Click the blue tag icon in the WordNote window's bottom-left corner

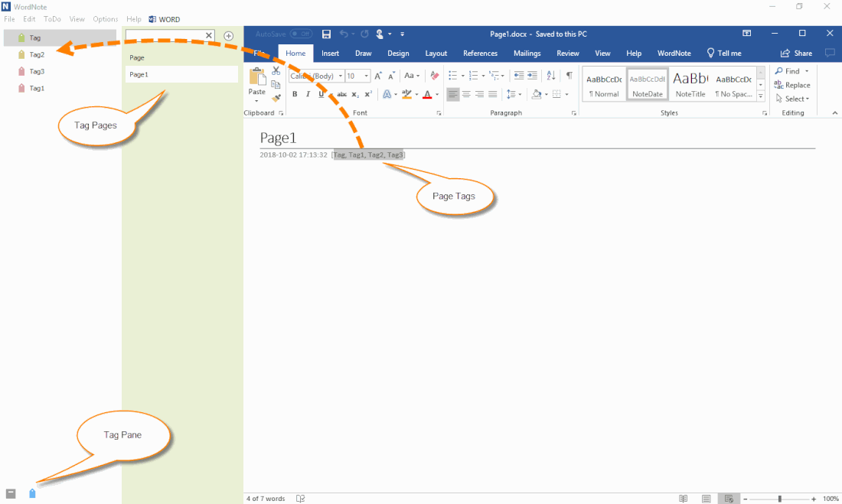[x=32, y=493]
